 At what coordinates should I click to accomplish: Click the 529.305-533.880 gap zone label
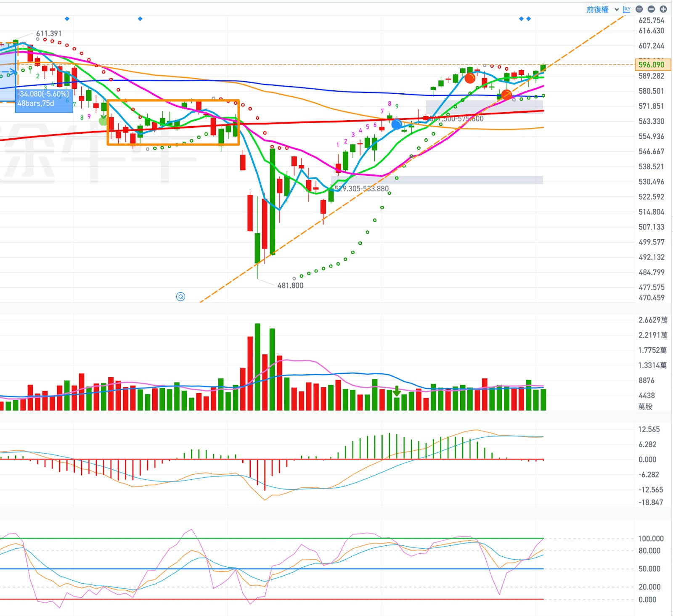pos(362,189)
